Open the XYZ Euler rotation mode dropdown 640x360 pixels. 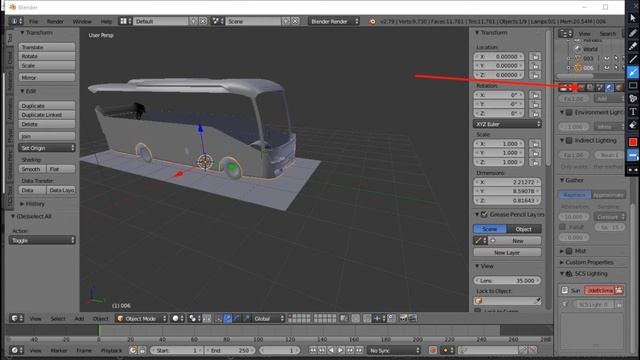coord(507,124)
